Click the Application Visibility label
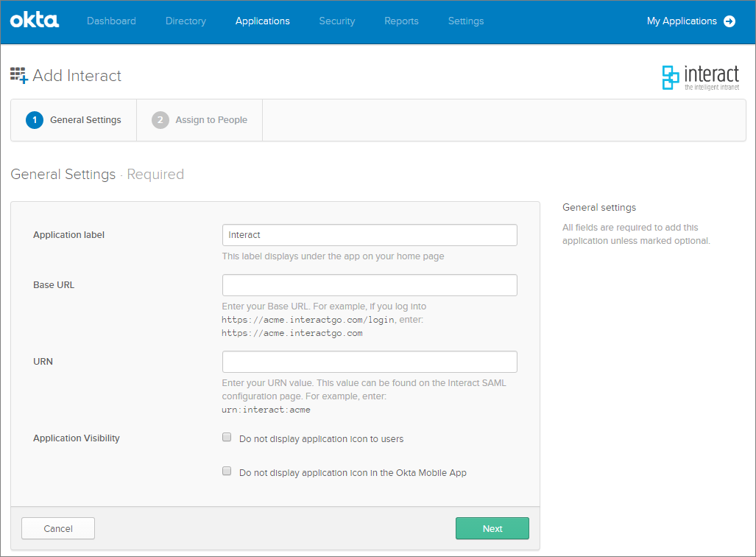The height and width of the screenshot is (557, 756). [76, 438]
